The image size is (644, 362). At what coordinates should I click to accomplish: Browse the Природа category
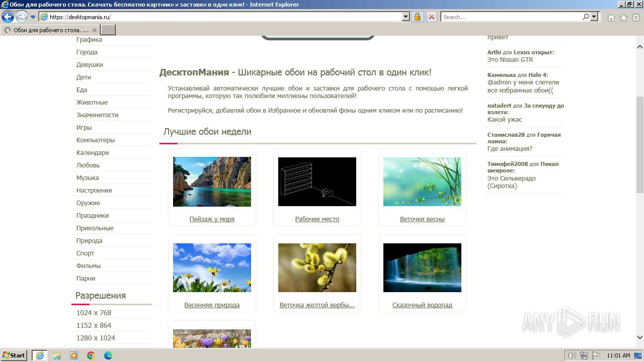[89, 241]
